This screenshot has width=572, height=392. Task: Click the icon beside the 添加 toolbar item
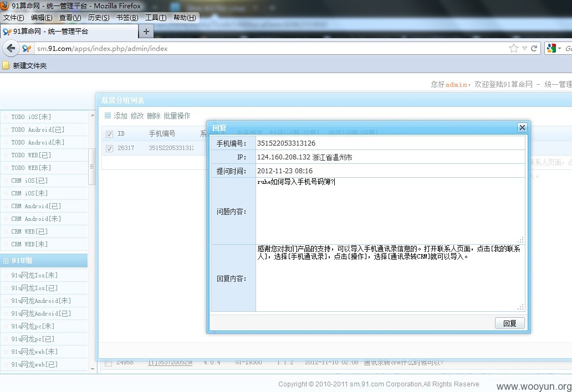click(108, 116)
